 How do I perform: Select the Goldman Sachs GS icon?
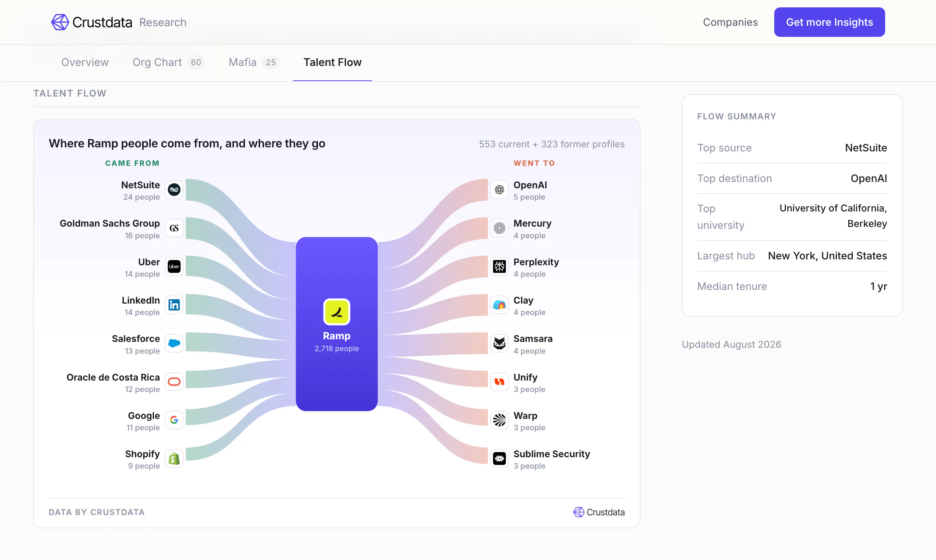(174, 228)
